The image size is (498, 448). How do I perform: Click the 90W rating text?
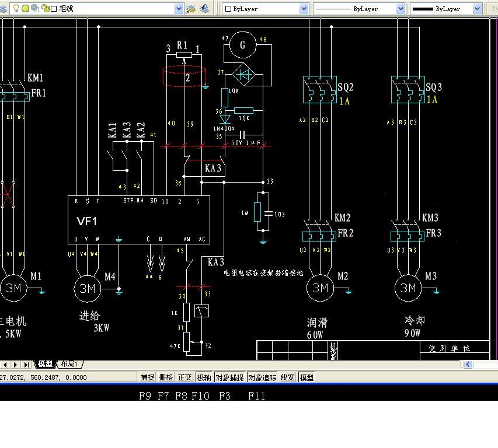click(x=412, y=333)
